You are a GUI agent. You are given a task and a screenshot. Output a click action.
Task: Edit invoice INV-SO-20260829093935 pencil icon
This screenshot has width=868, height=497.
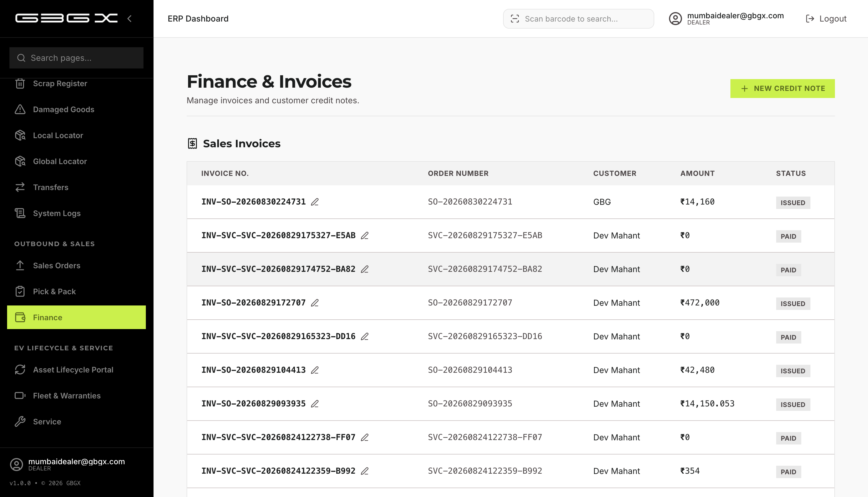(x=315, y=404)
